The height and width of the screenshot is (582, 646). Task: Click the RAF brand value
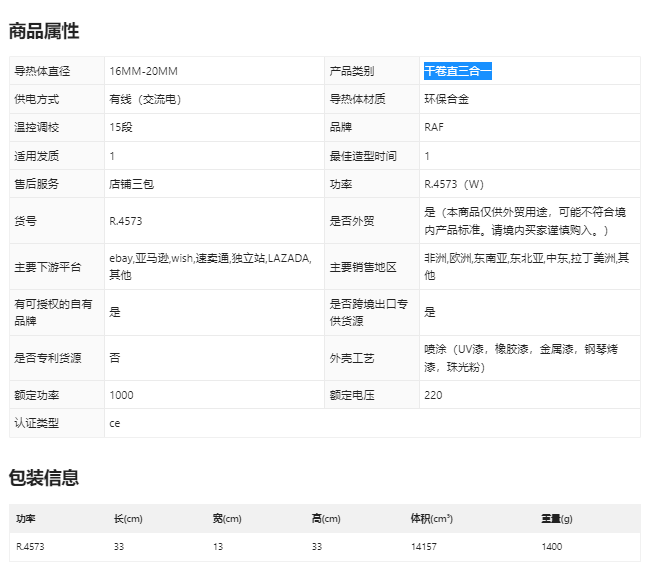[434, 127]
